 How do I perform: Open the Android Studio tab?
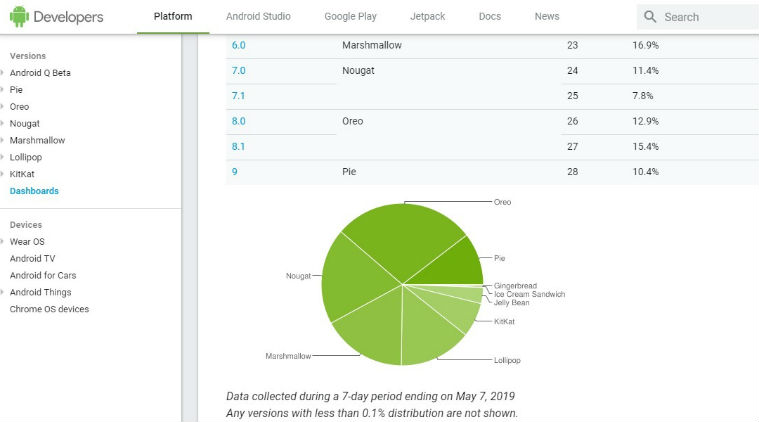(258, 16)
